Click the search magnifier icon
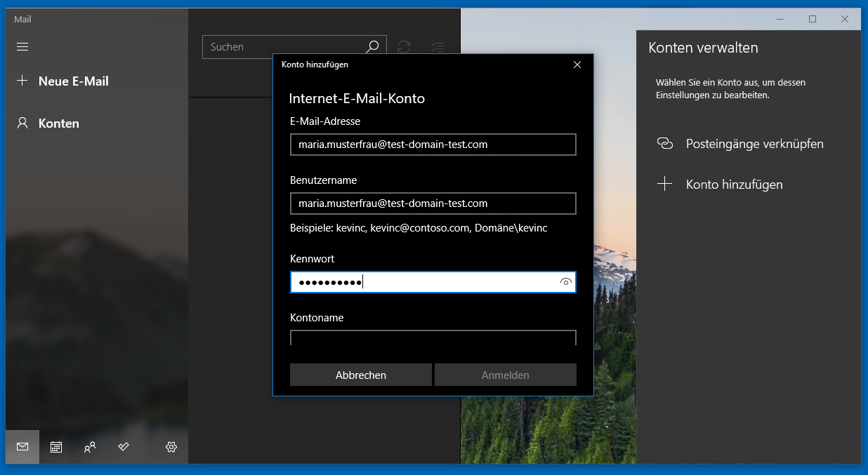 (x=372, y=46)
